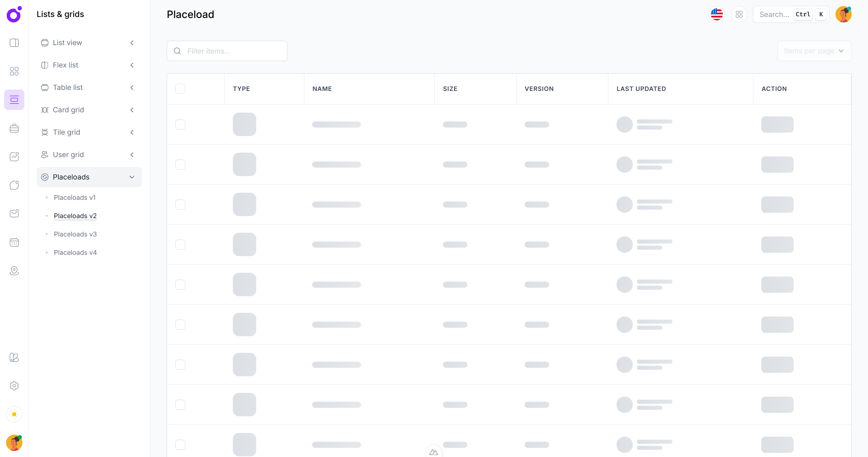
Task: Click the purple logo at top left
Action: 14,15
